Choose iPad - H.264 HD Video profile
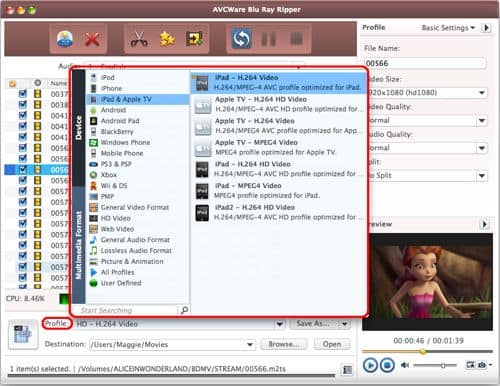 point(279,169)
